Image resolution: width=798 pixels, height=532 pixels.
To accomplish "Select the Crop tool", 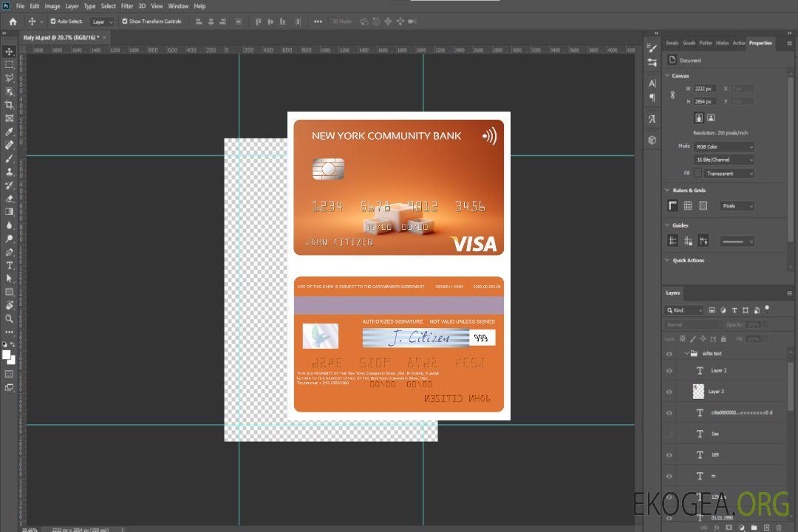I will tap(9, 105).
